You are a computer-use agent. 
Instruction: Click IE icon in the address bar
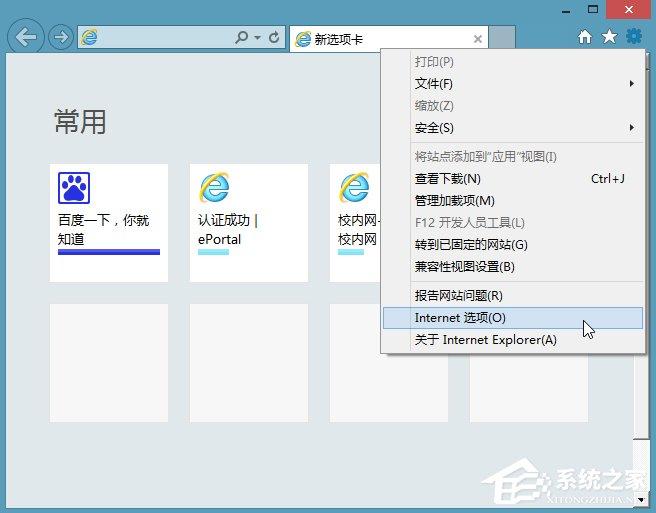[x=89, y=37]
